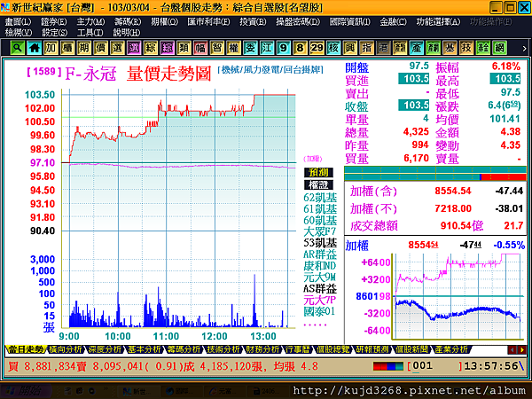Open the 工具(T) menu

click(90, 33)
